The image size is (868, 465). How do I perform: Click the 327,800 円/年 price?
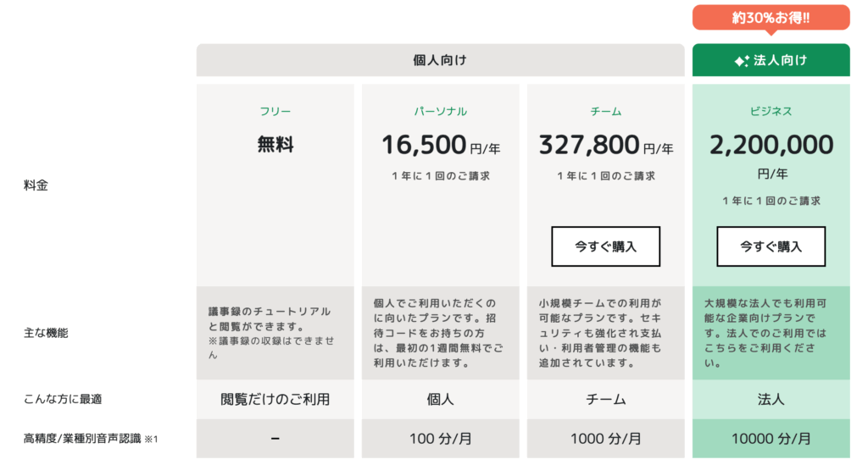coord(605,146)
